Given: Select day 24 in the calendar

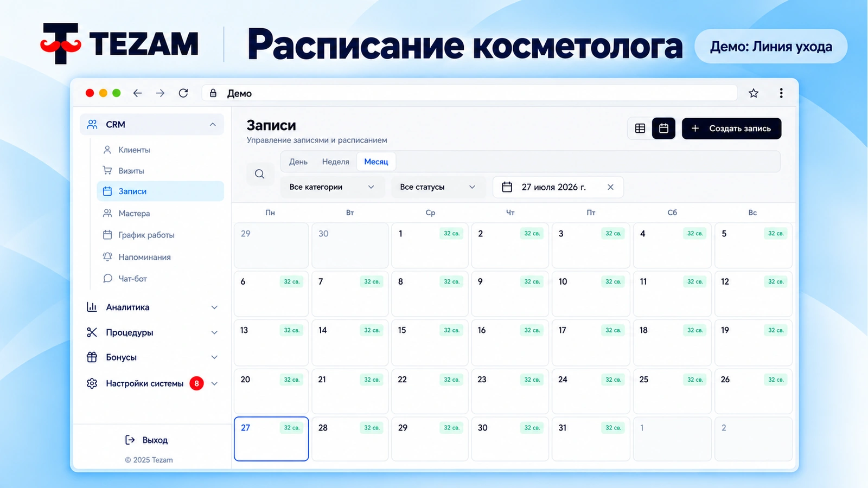Looking at the screenshot, I should [x=591, y=391].
